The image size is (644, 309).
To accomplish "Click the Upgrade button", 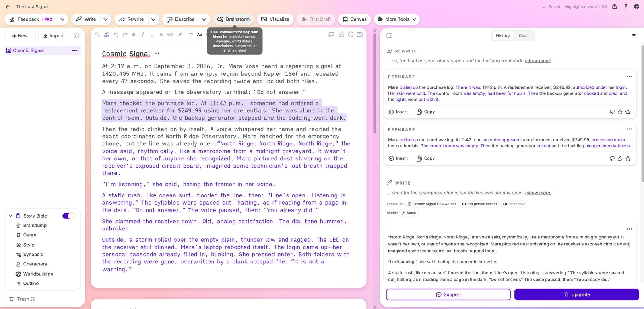I will pos(576,294).
